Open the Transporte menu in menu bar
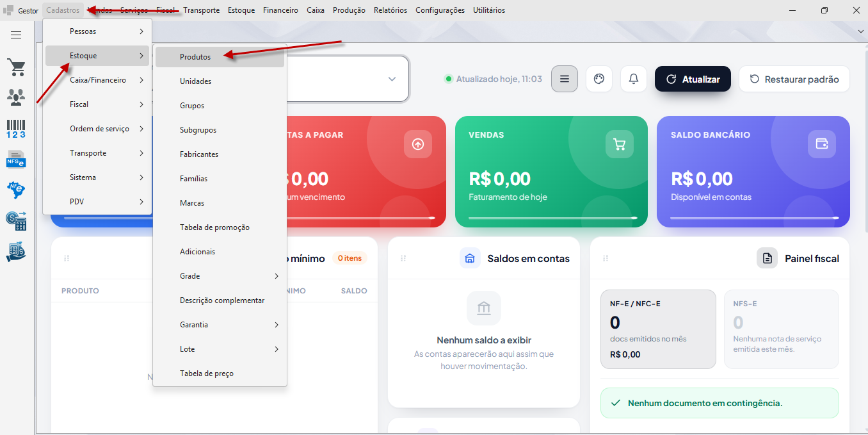 click(x=201, y=10)
